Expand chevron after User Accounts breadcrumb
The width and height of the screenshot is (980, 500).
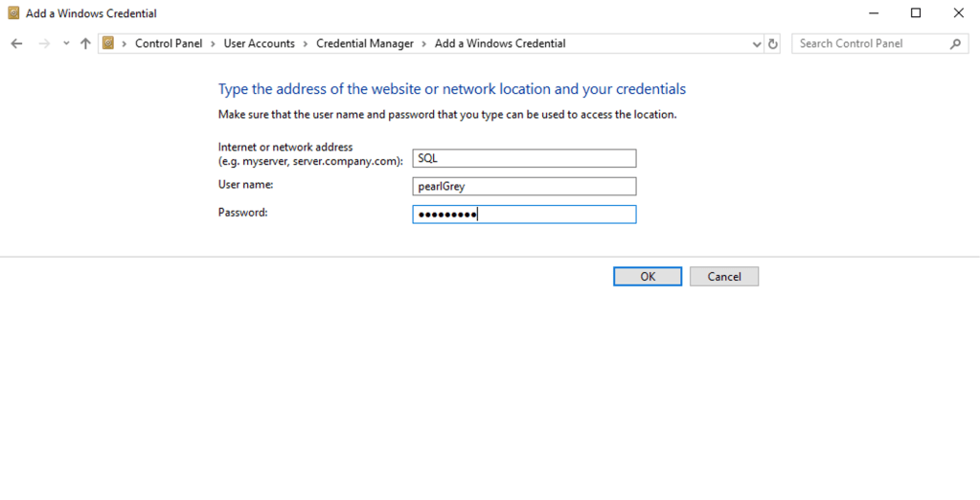pyautogui.click(x=306, y=43)
